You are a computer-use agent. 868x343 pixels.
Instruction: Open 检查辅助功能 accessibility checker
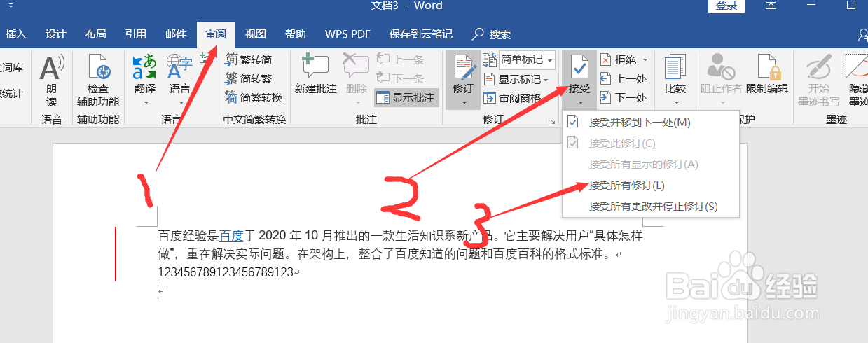coord(98,81)
